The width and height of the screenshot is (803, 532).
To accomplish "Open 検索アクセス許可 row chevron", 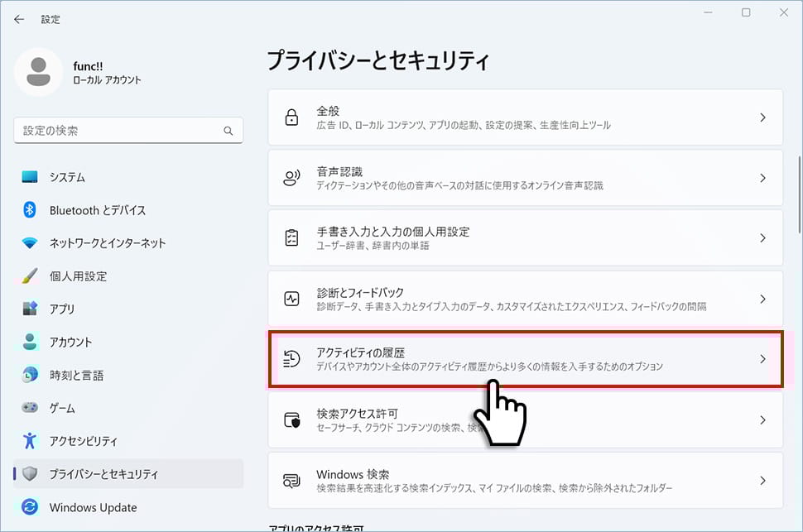I will pos(763,419).
